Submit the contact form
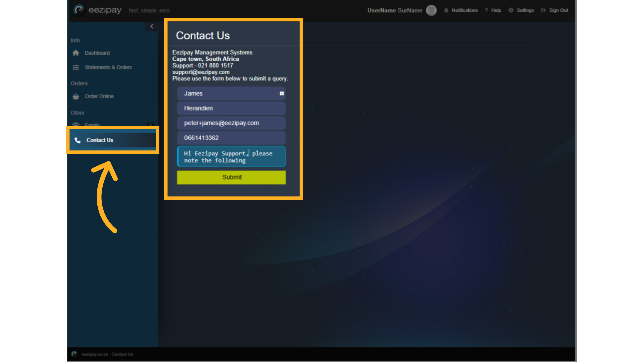Image resolution: width=644 pixels, height=362 pixels. click(x=231, y=177)
